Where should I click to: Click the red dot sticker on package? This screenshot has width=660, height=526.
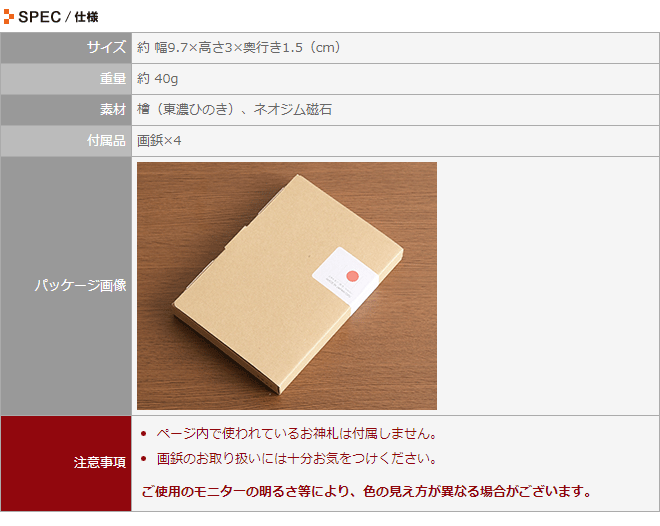[352, 276]
